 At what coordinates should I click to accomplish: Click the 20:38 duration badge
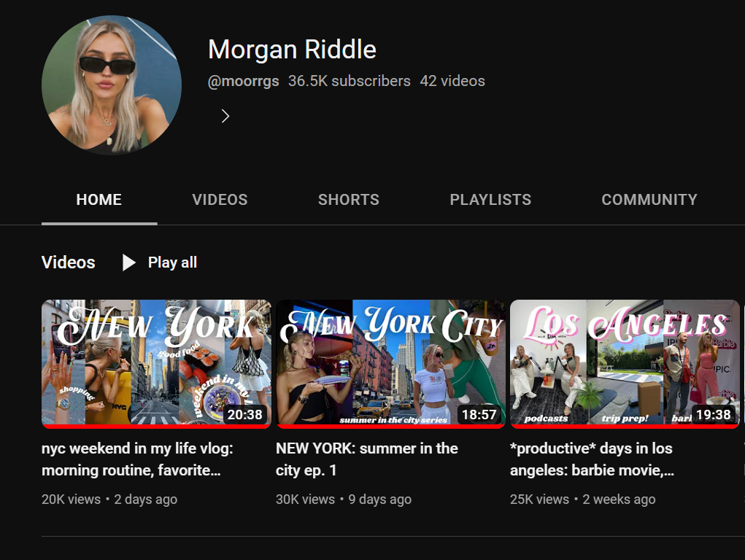(x=244, y=415)
